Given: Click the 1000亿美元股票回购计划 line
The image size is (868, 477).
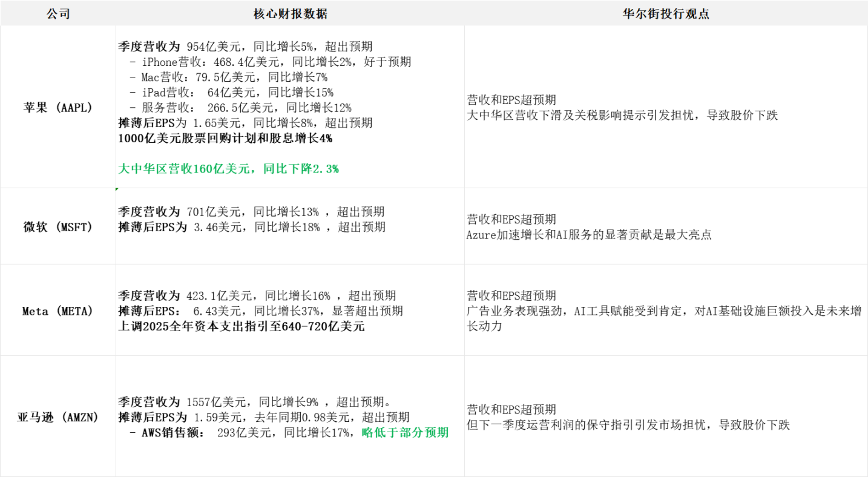Looking at the screenshot, I should coord(225,138).
